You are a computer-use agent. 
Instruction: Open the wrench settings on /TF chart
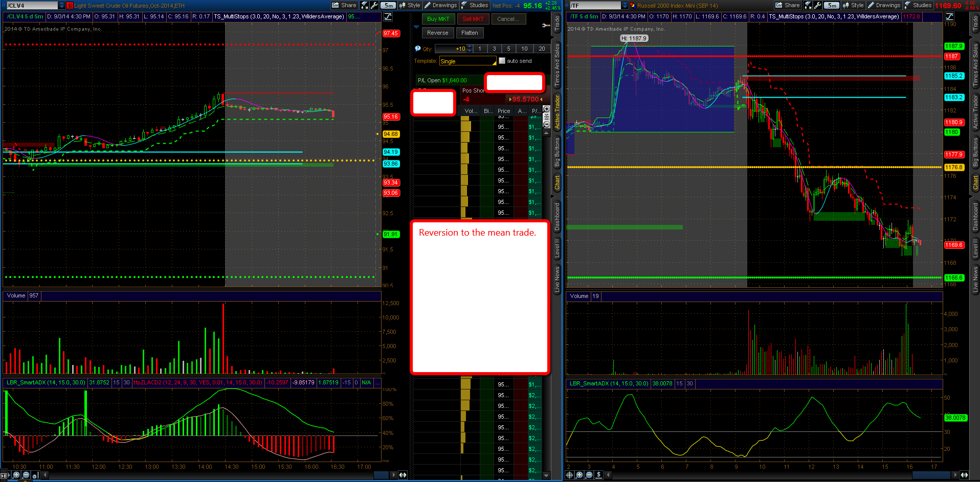818,5
